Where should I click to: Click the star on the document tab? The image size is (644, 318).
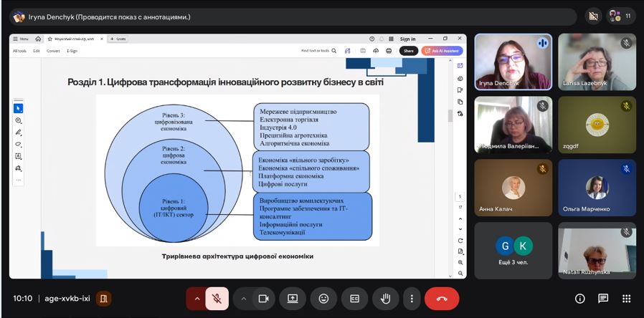(50, 39)
